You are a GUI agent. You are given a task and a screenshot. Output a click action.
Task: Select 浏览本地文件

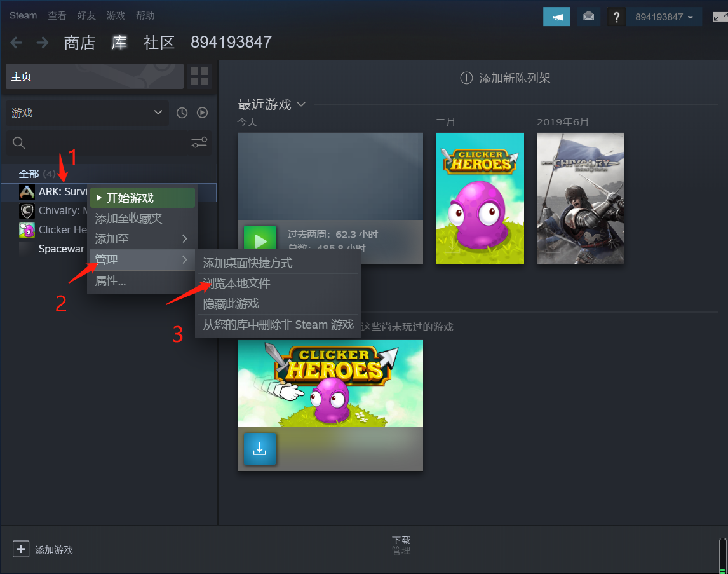point(278,284)
